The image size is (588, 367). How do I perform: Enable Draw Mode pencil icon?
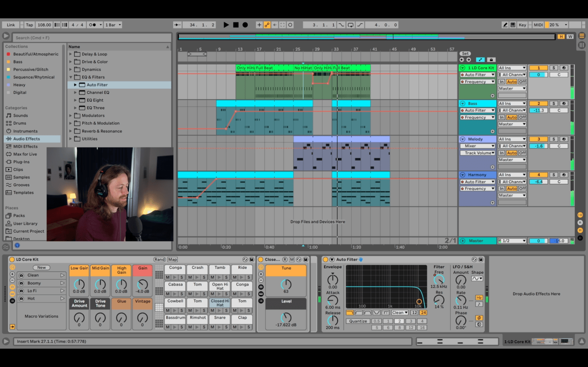point(505,25)
